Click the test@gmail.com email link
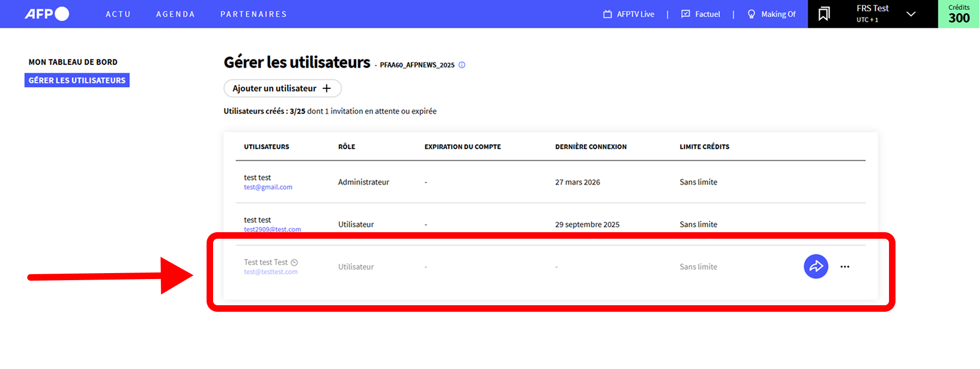The width and height of the screenshot is (980, 369). (268, 187)
